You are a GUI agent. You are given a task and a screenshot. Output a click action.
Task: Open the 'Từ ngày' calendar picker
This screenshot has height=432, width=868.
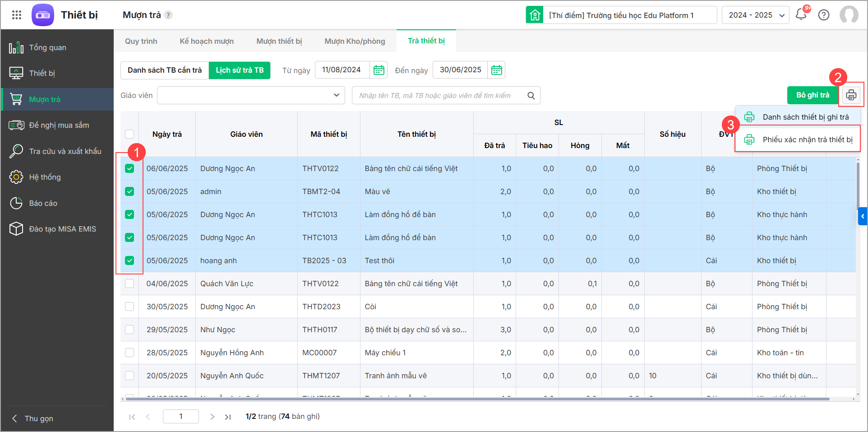(x=379, y=70)
